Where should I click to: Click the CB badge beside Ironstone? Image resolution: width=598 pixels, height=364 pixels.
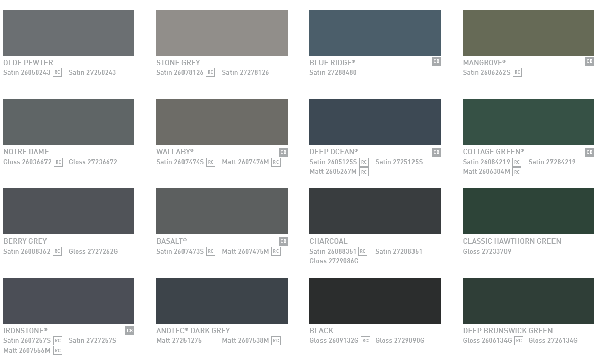tap(130, 331)
